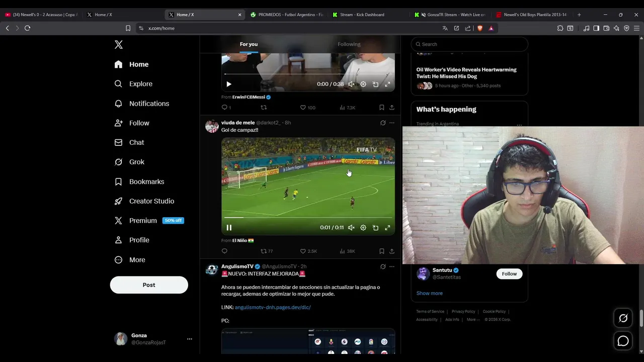Viewport: 644px width, 362px height.
Task: Enter fullscreen on the 0:38 video
Action: (387, 84)
